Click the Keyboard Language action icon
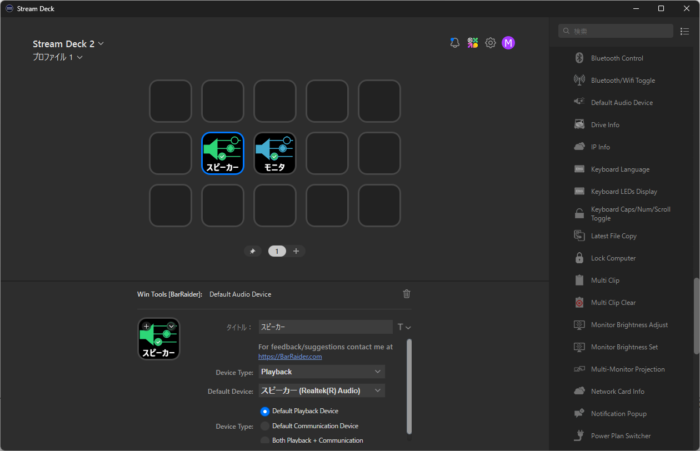The height and width of the screenshot is (451, 700). click(x=579, y=169)
